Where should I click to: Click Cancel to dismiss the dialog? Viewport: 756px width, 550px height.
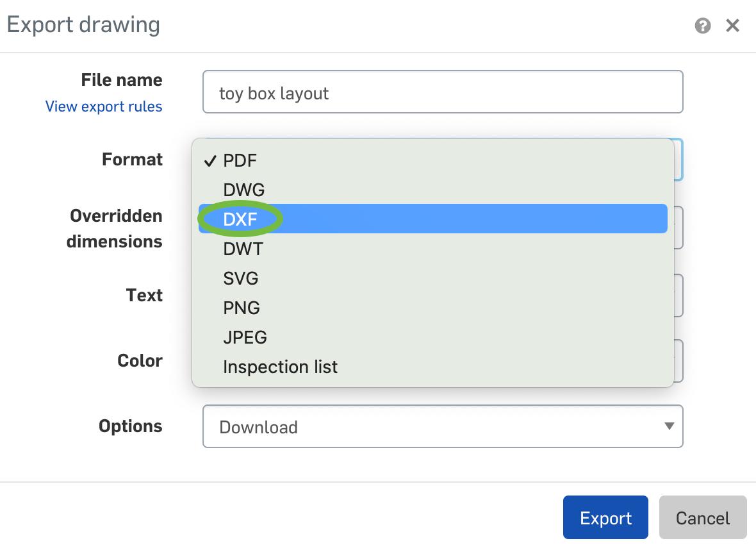click(x=703, y=517)
